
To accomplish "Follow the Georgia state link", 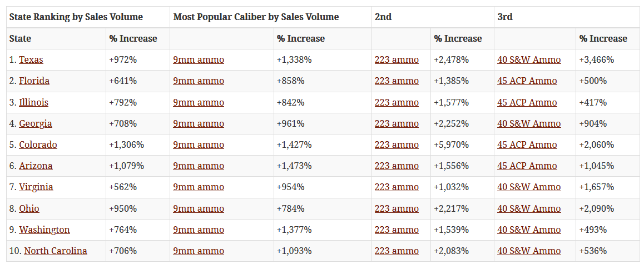I will (36, 124).
